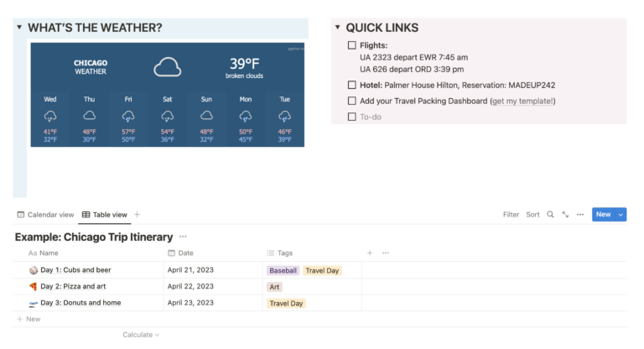Screen dimensions: 644x349
Task: Add a new view with plus icon
Action: [x=138, y=214]
